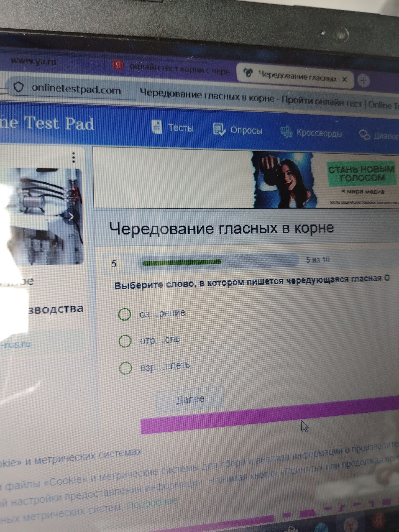This screenshot has width=399, height=532.
Task: Select the answer отр...сль
Action: (125, 341)
